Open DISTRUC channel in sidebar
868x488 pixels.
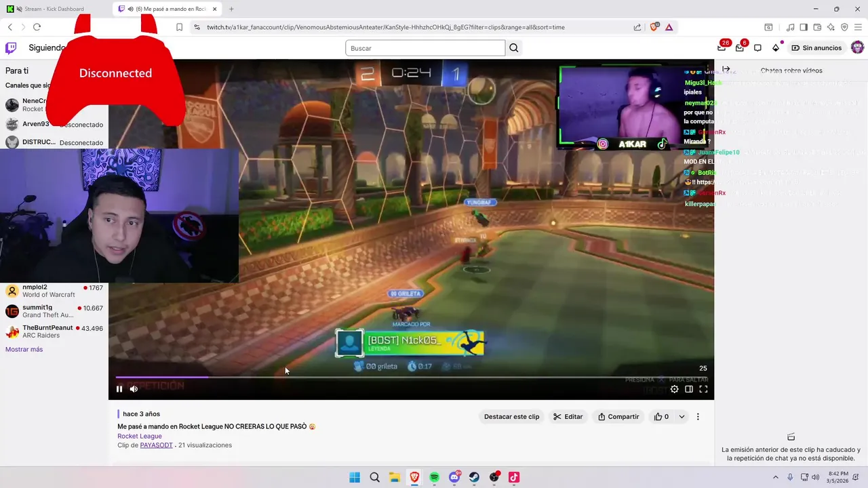(54, 142)
